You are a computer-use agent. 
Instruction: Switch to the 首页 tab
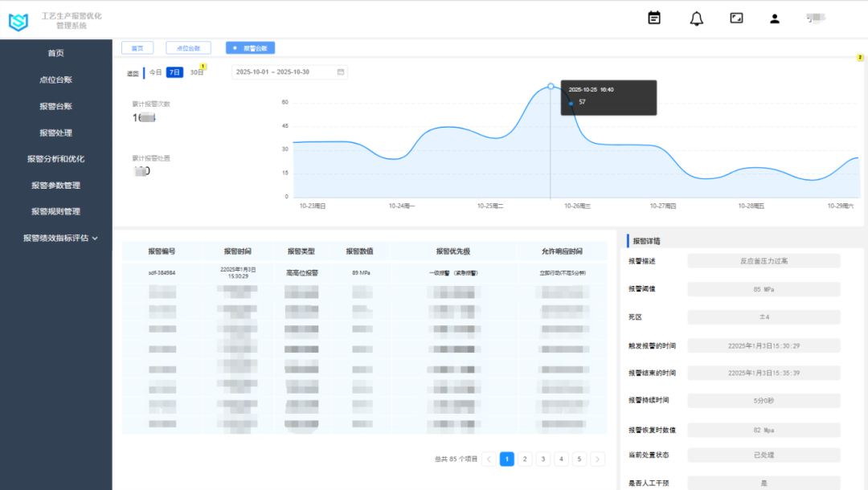tap(137, 47)
